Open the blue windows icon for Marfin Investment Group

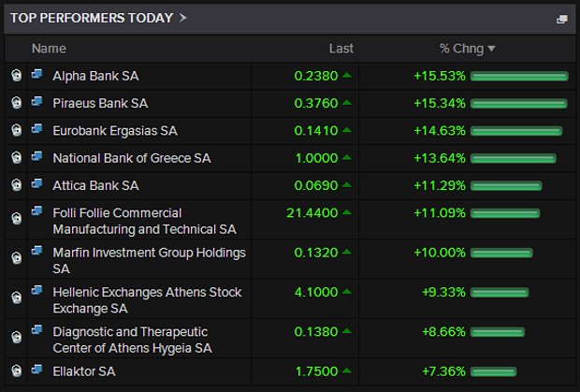[x=36, y=251]
